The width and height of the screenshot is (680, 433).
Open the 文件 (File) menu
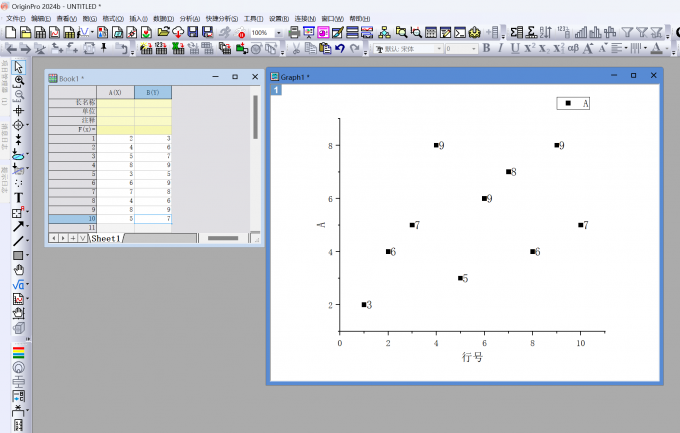coord(16,19)
